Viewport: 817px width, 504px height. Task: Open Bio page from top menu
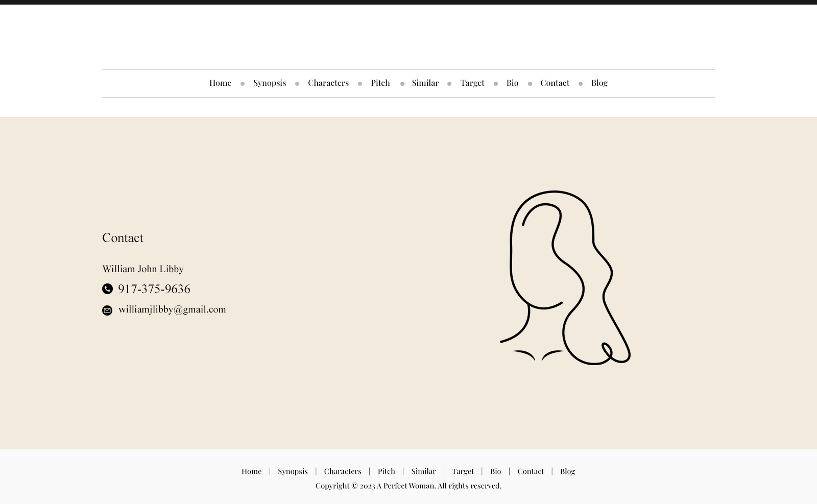[512, 83]
